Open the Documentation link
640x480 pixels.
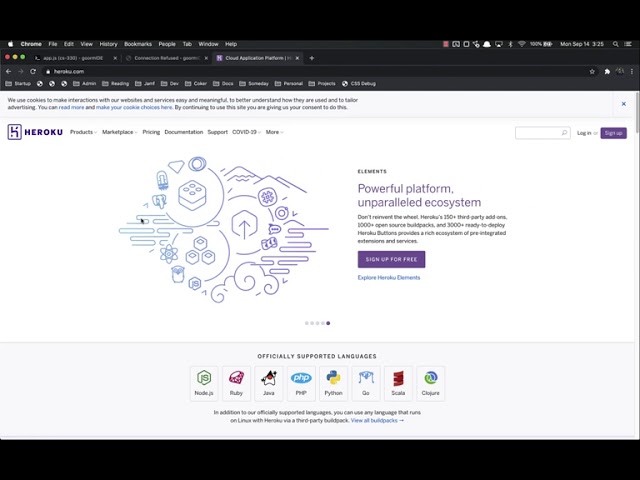pyautogui.click(x=184, y=132)
